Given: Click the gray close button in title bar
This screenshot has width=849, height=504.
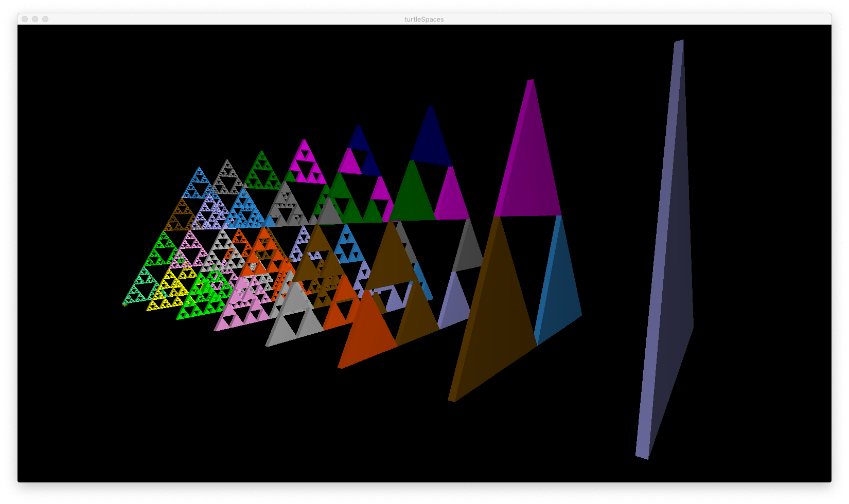Looking at the screenshot, I should click(x=25, y=19).
